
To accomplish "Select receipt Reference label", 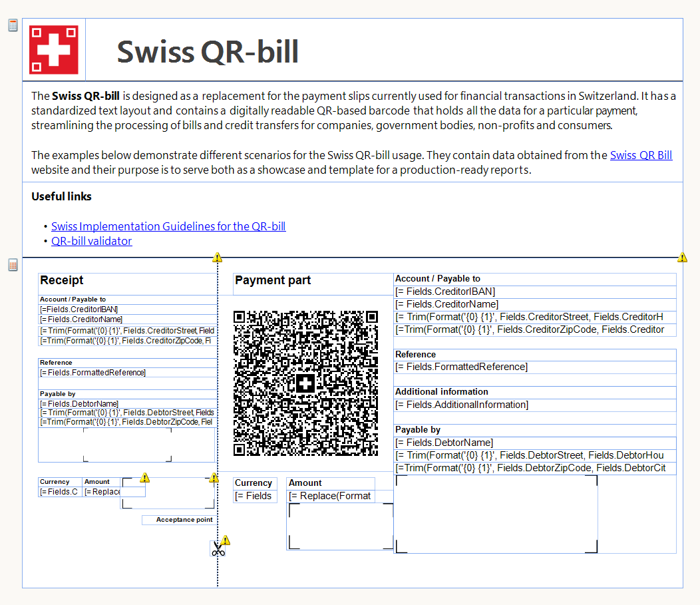I will point(128,363).
